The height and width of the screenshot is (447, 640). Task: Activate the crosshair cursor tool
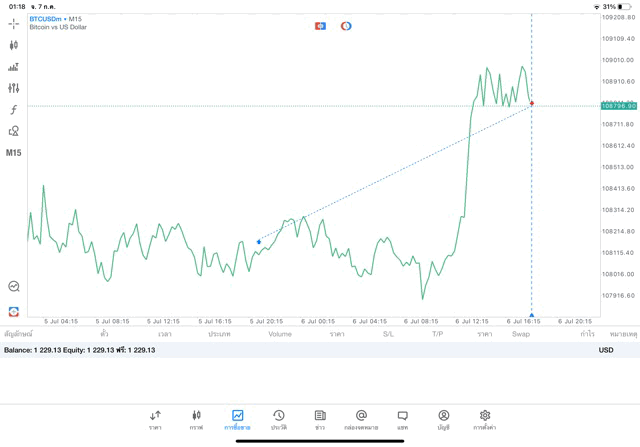click(x=14, y=23)
